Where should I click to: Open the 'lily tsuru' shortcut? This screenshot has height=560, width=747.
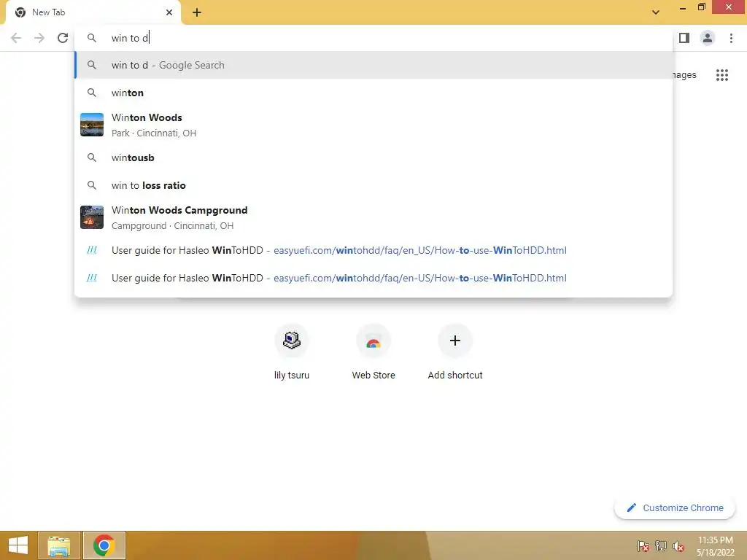[x=292, y=352]
